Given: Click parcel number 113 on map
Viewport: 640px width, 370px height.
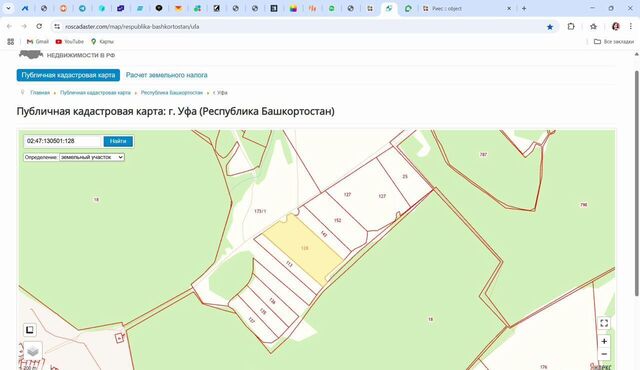Looking at the screenshot, I should (x=289, y=264).
